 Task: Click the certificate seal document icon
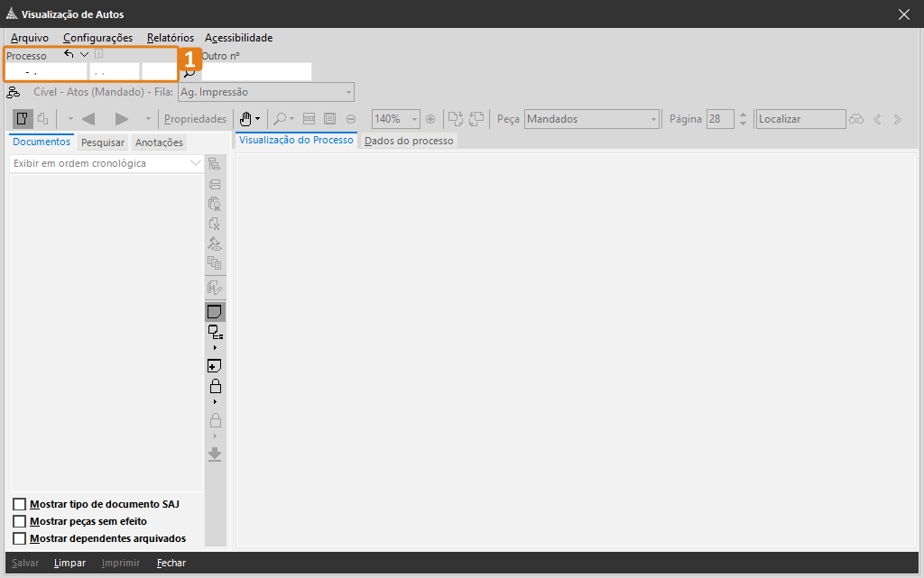[215, 204]
